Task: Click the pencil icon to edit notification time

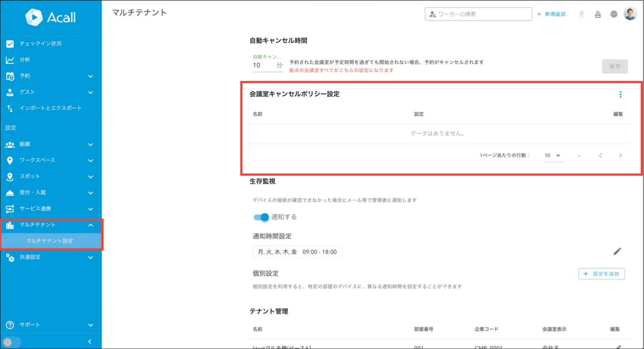Action: pyautogui.click(x=617, y=252)
